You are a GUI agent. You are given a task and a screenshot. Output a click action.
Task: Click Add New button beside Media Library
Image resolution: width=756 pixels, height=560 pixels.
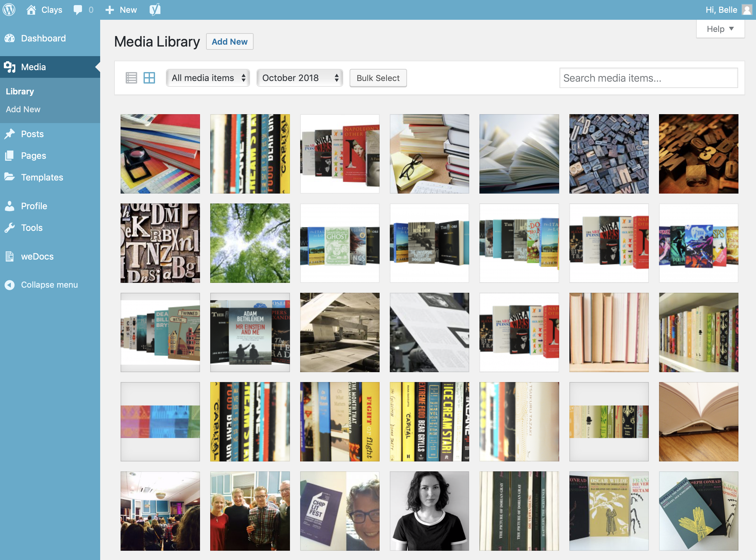click(230, 42)
